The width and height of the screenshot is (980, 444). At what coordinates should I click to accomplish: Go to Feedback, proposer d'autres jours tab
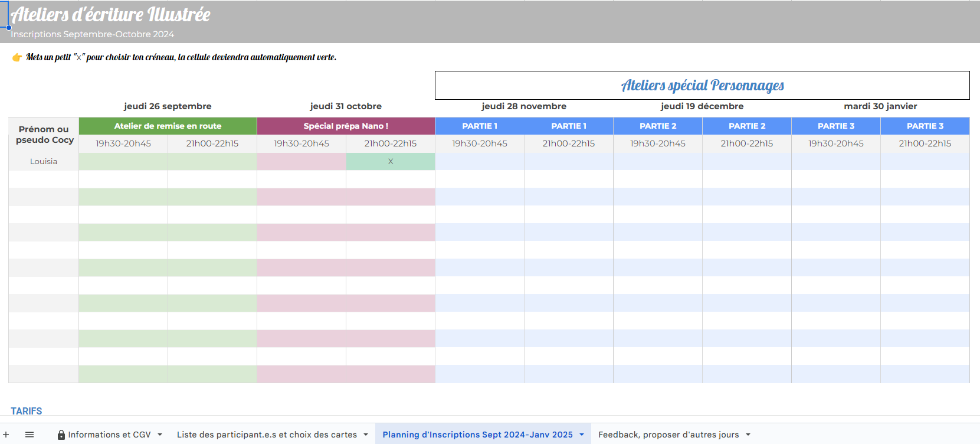coord(668,435)
